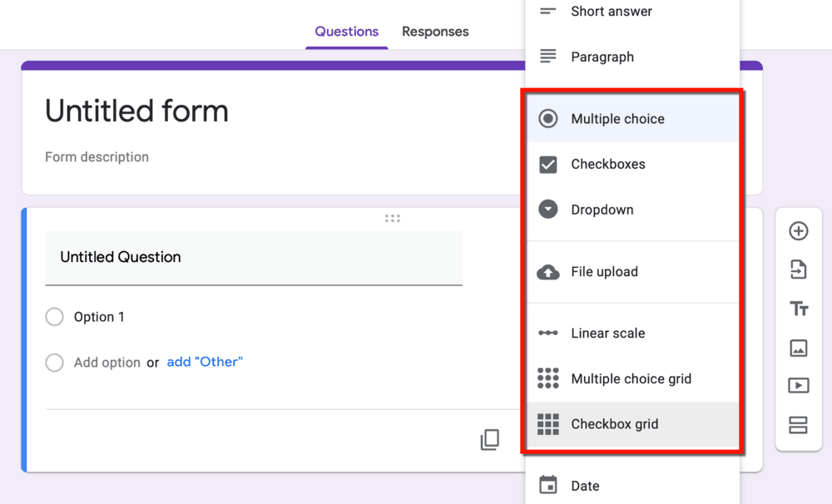Insert an image via the image icon
The image size is (832, 504).
pyautogui.click(x=798, y=348)
